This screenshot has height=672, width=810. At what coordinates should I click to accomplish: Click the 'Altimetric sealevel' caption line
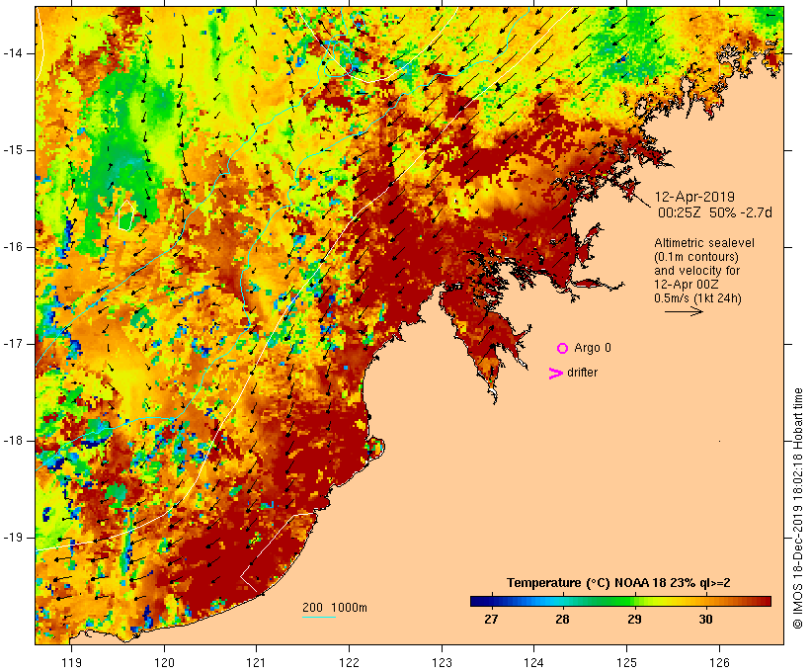[704, 243]
